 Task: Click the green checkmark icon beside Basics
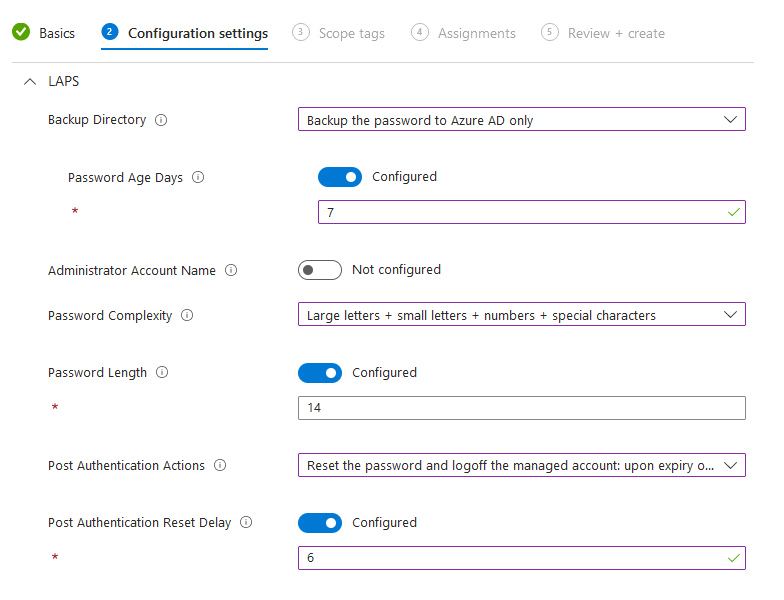click(21, 33)
